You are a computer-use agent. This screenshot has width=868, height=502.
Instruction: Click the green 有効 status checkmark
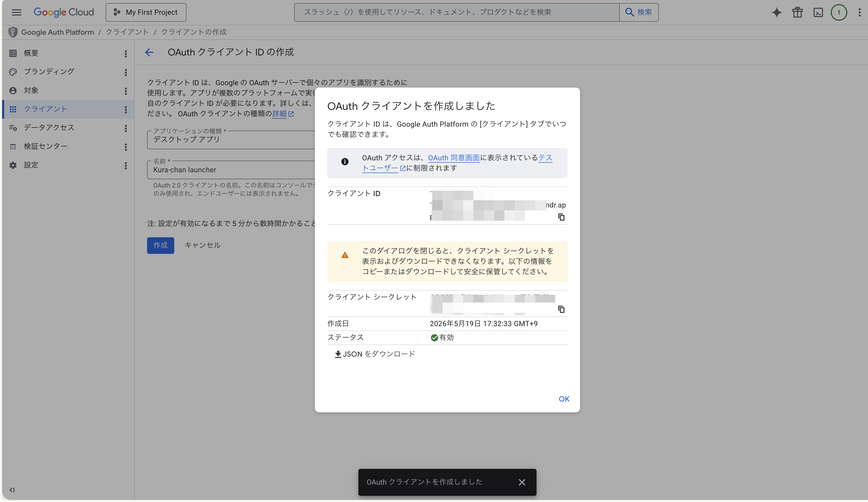[434, 337]
